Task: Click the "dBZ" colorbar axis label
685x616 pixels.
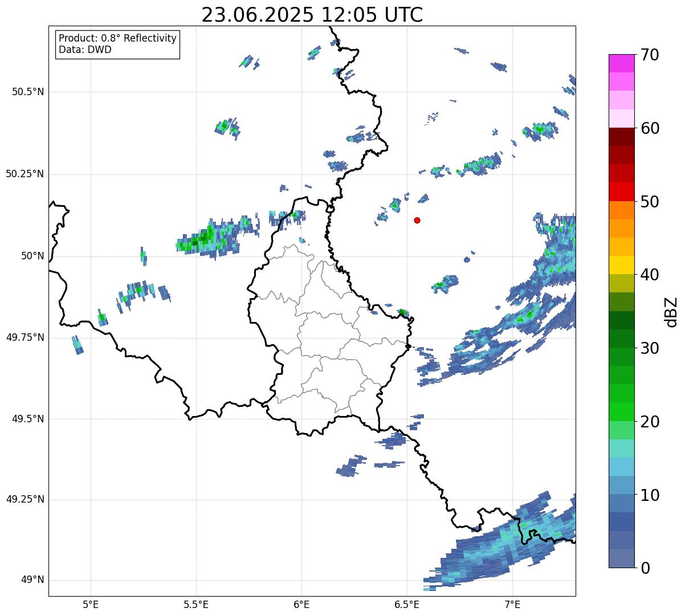Action: point(672,311)
